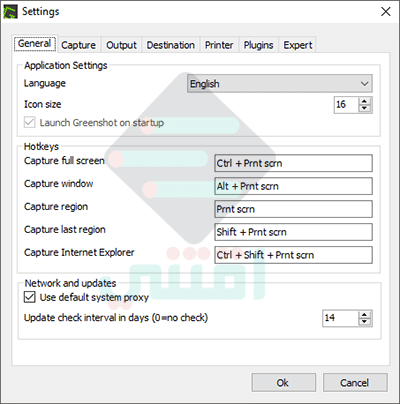Viewport: 400px width, 404px height.
Task: Switch to the General tab
Action: [35, 44]
